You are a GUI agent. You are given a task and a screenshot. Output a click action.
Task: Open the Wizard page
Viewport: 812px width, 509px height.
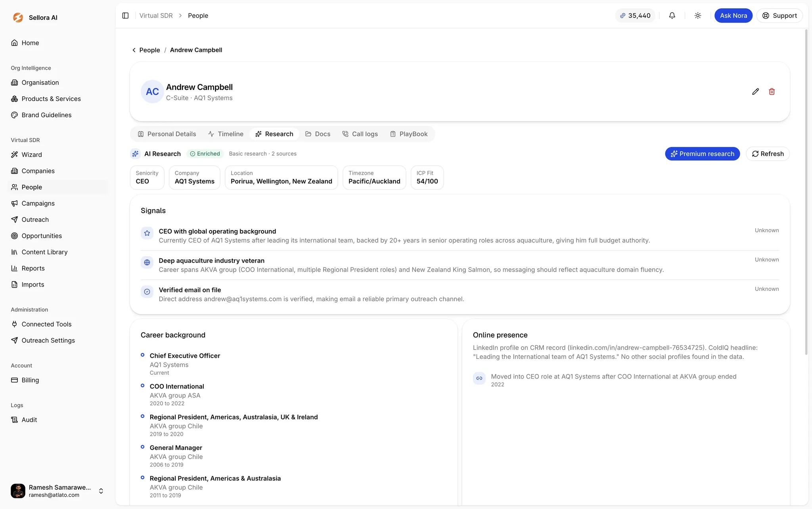coord(57,154)
